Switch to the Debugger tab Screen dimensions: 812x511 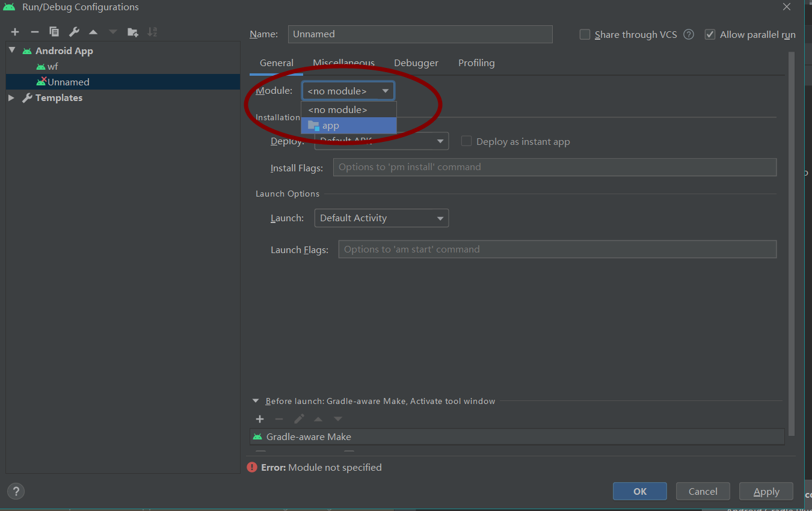click(x=416, y=63)
